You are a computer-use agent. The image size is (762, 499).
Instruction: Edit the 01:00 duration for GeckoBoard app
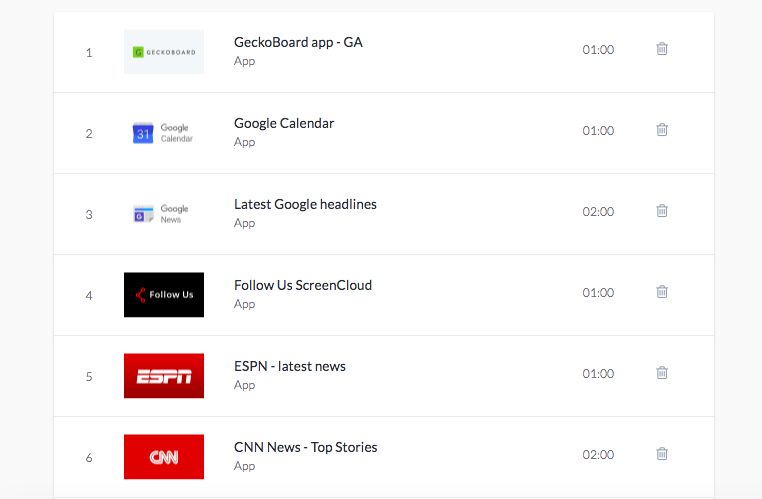(x=598, y=50)
